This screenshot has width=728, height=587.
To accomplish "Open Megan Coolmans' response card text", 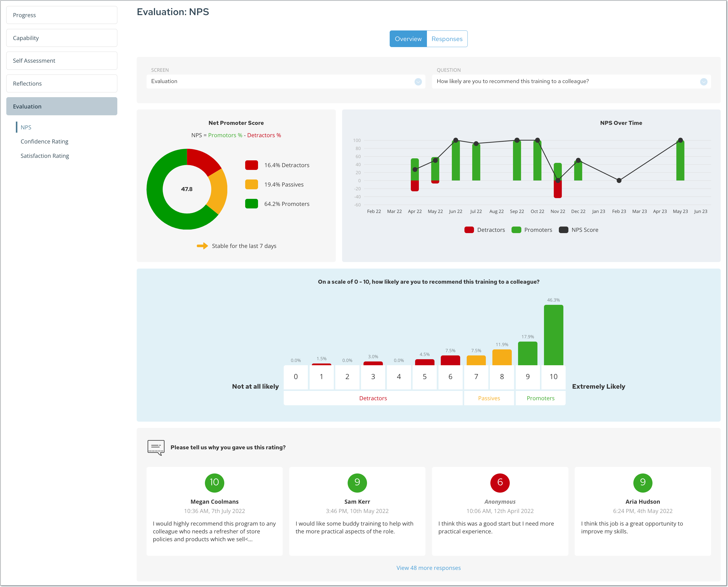I will (214, 531).
